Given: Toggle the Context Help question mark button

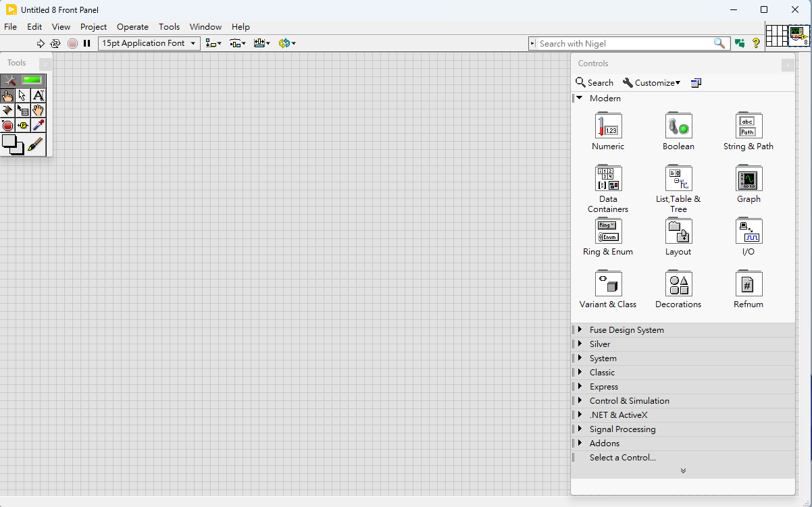Looking at the screenshot, I should [756, 43].
